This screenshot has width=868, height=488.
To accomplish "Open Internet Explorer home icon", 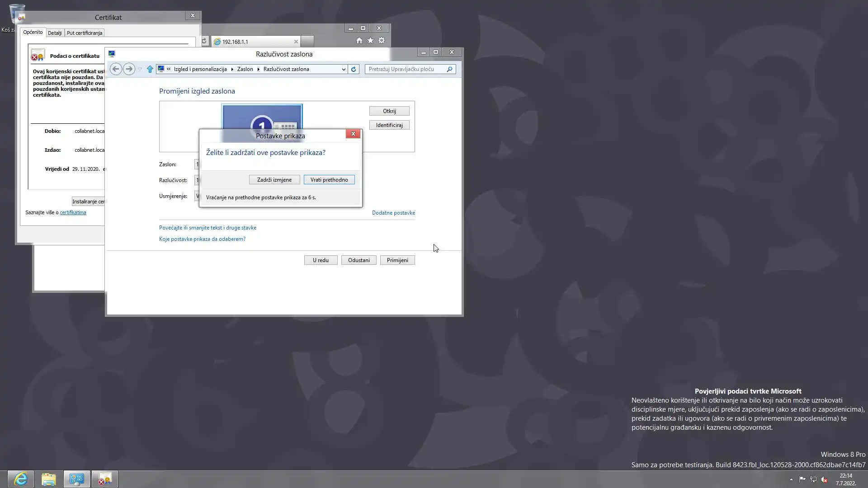I will click(359, 41).
